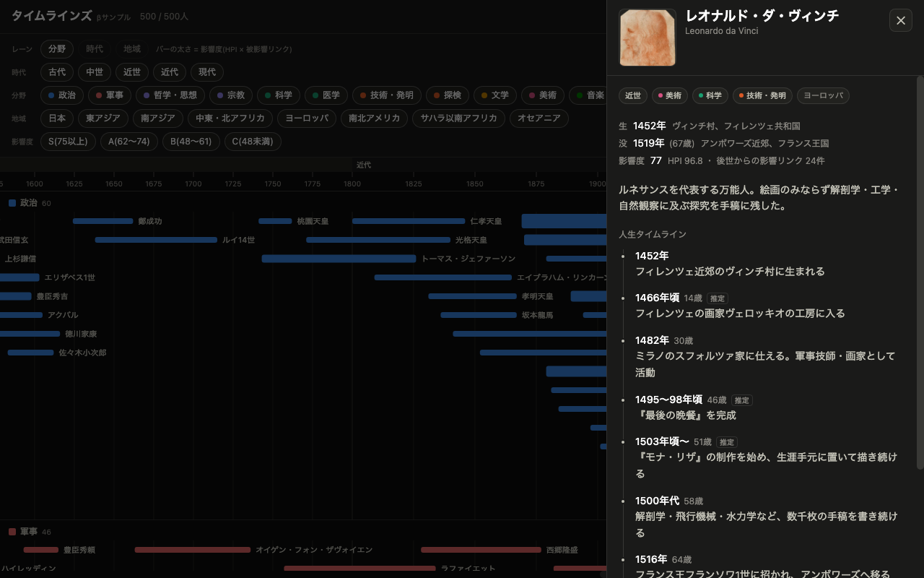The height and width of the screenshot is (578, 924).
Task: Toggle the 近代 era filter
Action: (170, 72)
